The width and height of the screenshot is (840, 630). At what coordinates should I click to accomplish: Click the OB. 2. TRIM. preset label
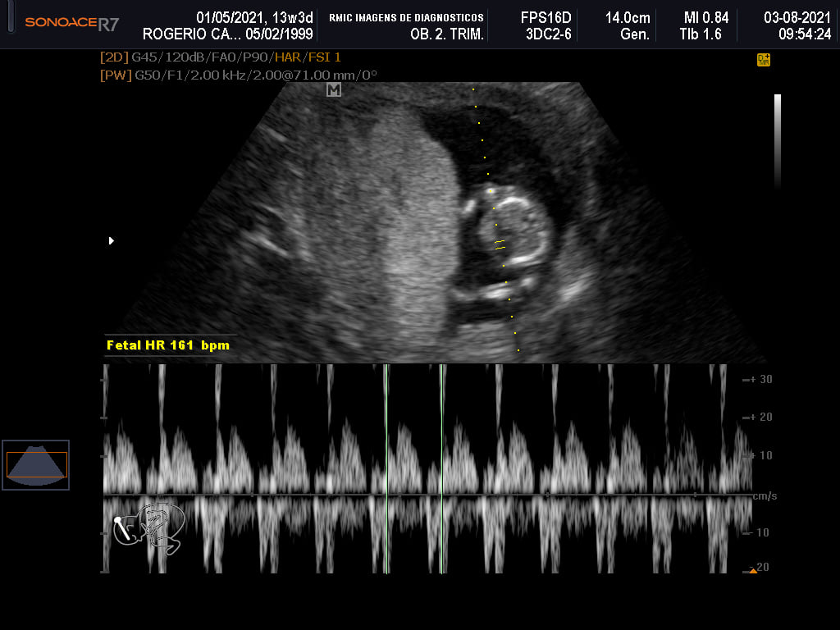[447, 34]
